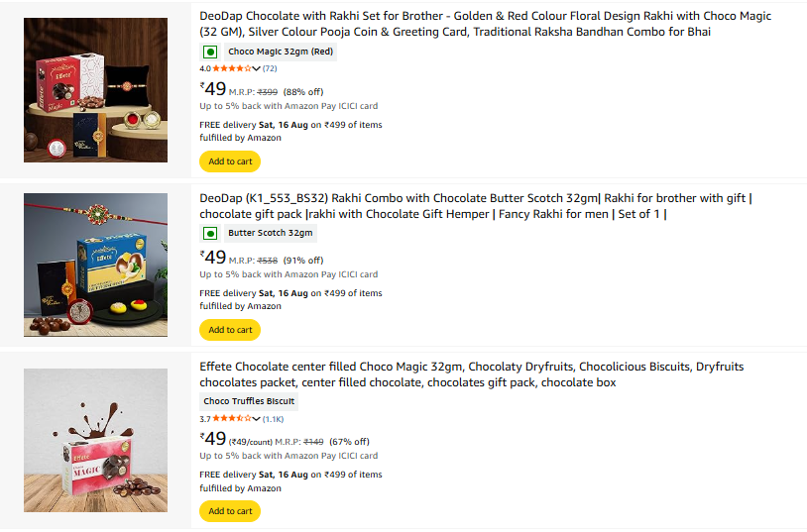
Task: Open the Effete Chocolate center filled title
Action: pos(472,374)
